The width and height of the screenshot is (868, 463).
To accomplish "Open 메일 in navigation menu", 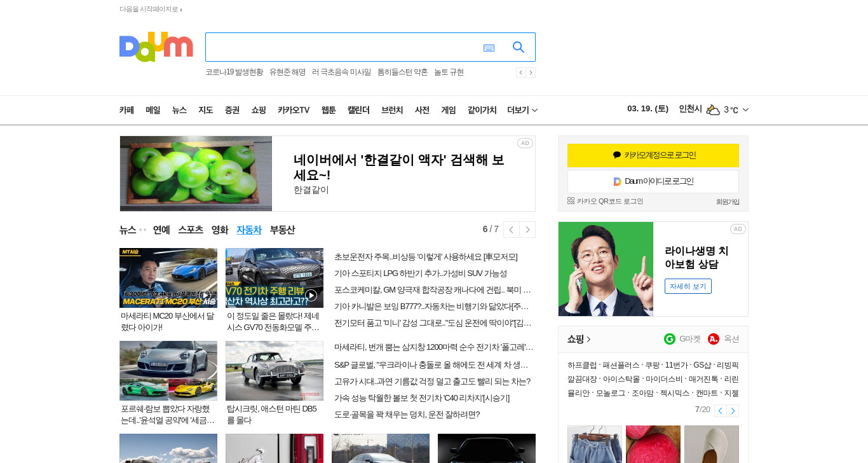I will (153, 110).
